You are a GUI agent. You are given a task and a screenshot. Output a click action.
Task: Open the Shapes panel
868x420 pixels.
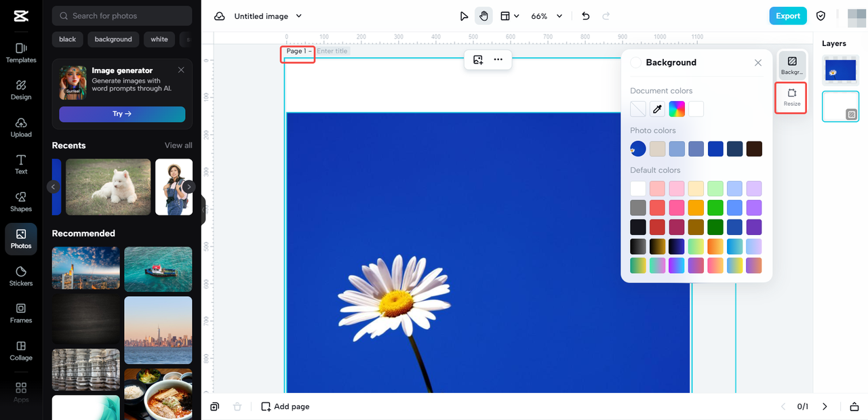tap(21, 202)
